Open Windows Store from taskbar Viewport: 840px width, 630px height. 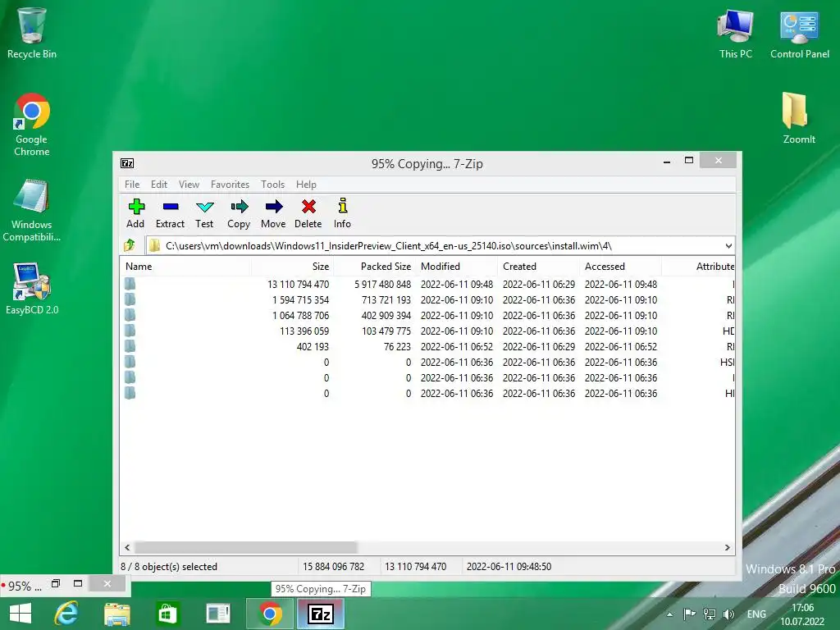coord(167,614)
